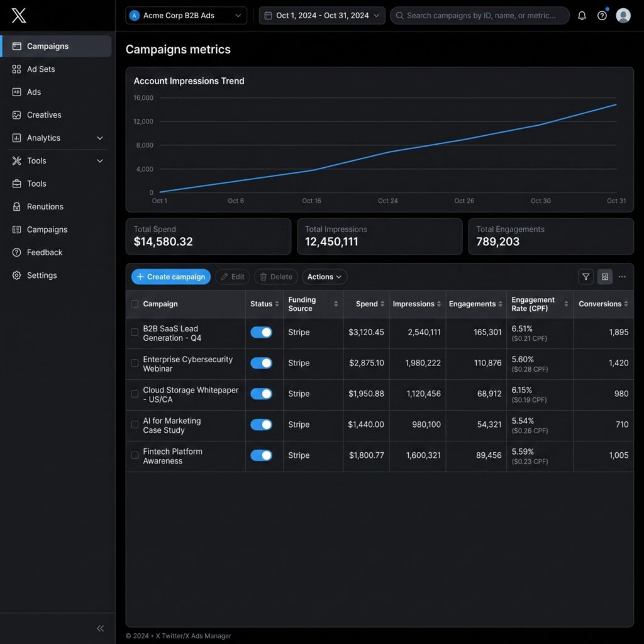Image resolution: width=644 pixels, height=644 pixels.
Task: Click the $3,120.45 spend cell
Action: click(366, 332)
